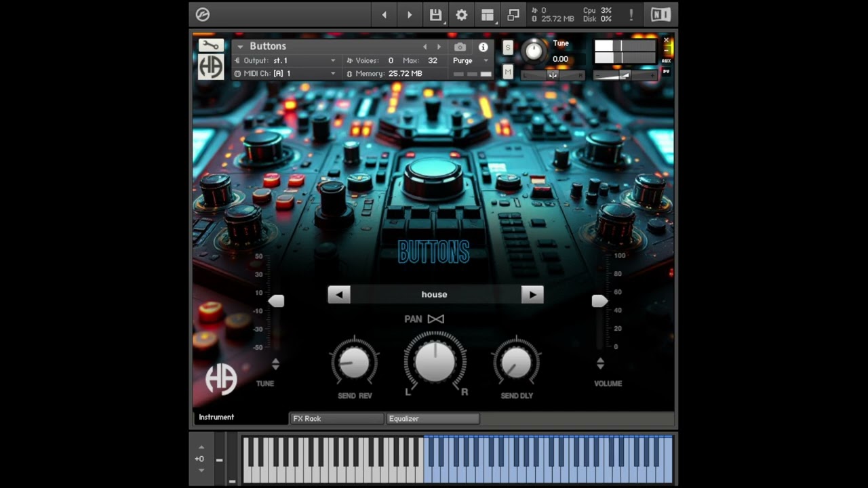Viewport: 868px width, 488px height.
Task: Click the HA instrument logo in header
Action: click(211, 67)
